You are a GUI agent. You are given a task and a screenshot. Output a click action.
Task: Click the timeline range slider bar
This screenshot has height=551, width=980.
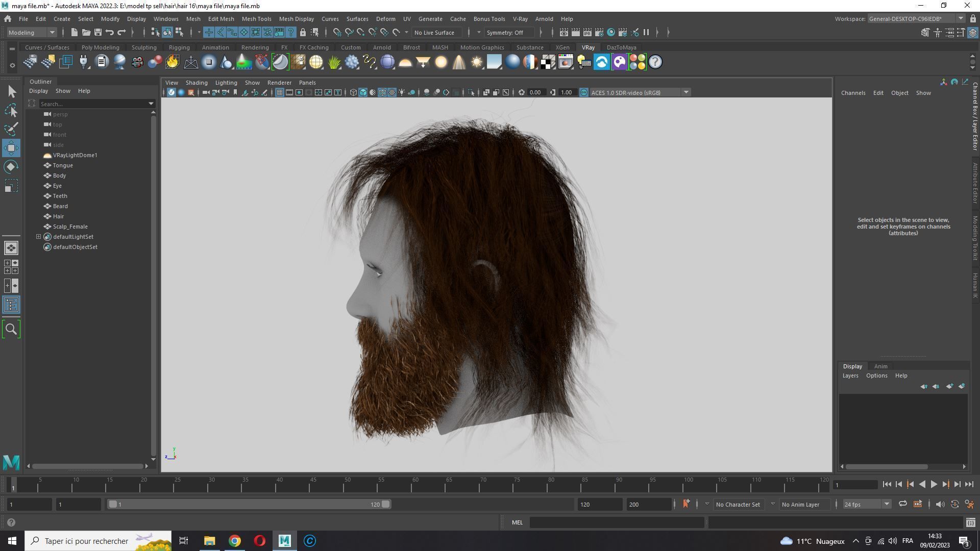tap(249, 505)
